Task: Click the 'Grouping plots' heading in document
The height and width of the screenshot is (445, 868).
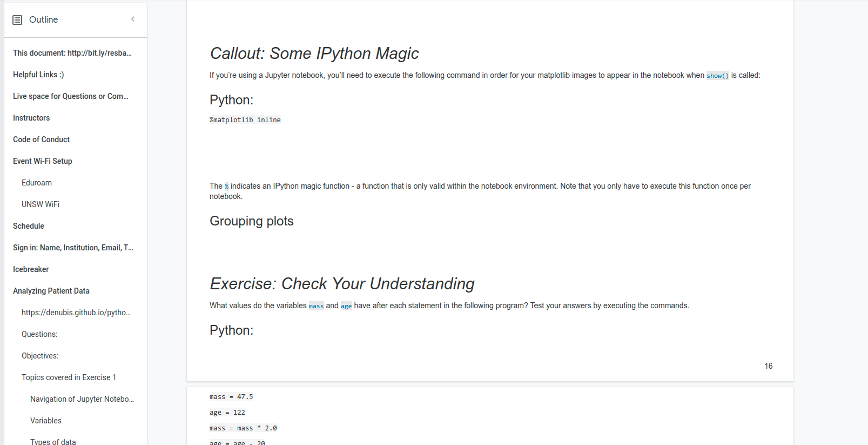Action: [x=251, y=221]
